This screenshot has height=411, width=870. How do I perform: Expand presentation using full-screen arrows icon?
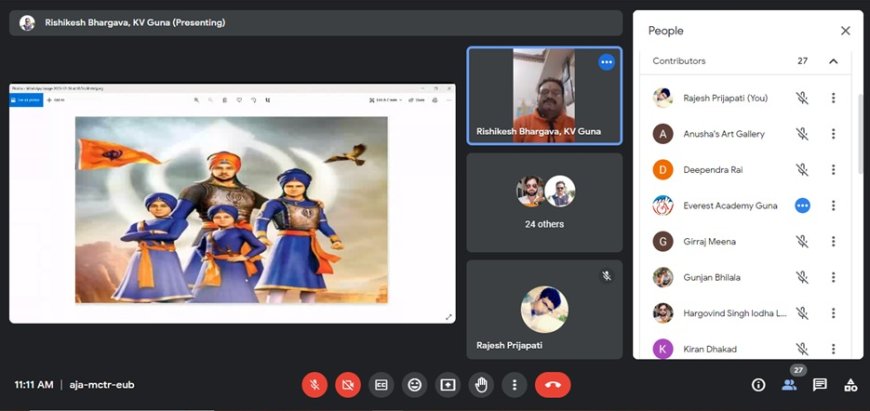pyautogui.click(x=448, y=317)
